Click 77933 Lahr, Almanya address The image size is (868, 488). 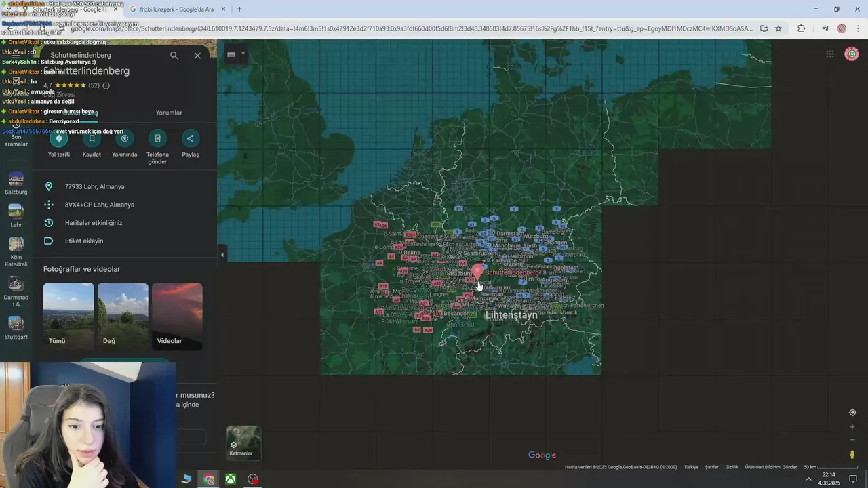(x=94, y=186)
